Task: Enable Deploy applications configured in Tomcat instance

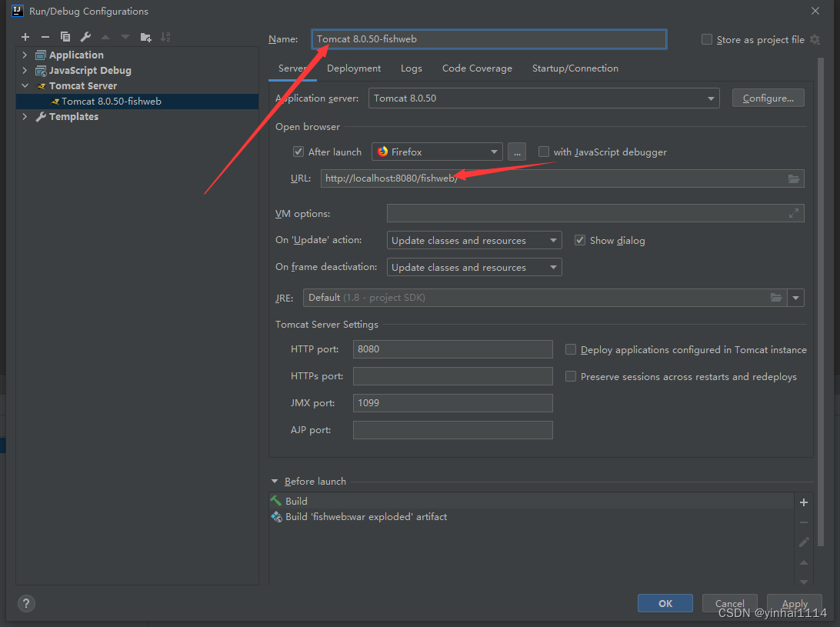Action: [571, 349]
